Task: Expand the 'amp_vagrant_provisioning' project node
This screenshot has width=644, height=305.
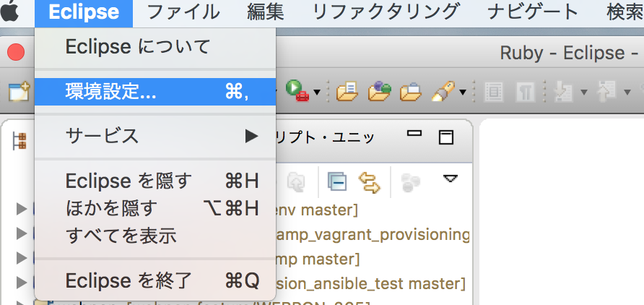Action: (x=22, y=234)
